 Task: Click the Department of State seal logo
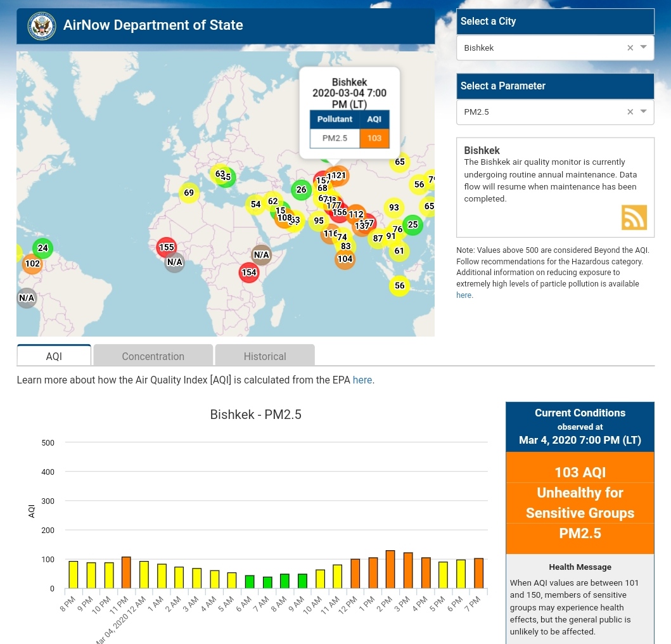click(x=42, y=26)
